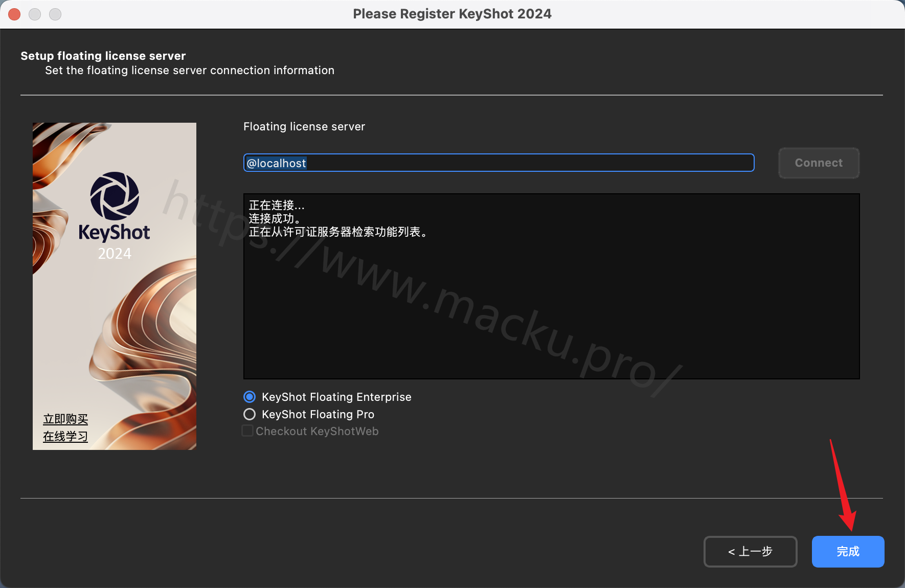
Task: Click the 'Setup floating license server' heading
Action: [103, 56]
